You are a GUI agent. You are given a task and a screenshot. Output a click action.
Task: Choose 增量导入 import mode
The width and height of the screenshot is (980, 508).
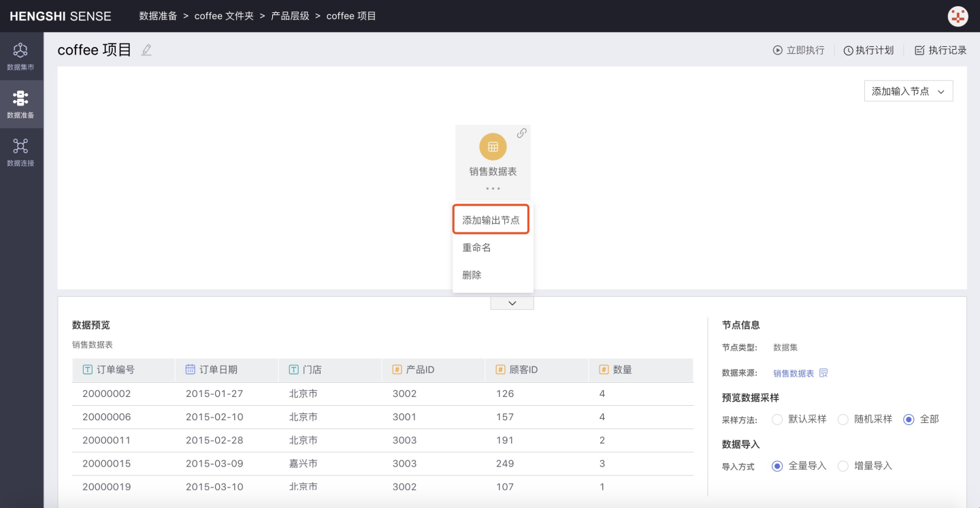pyautogui.click(x=843, y=466)
